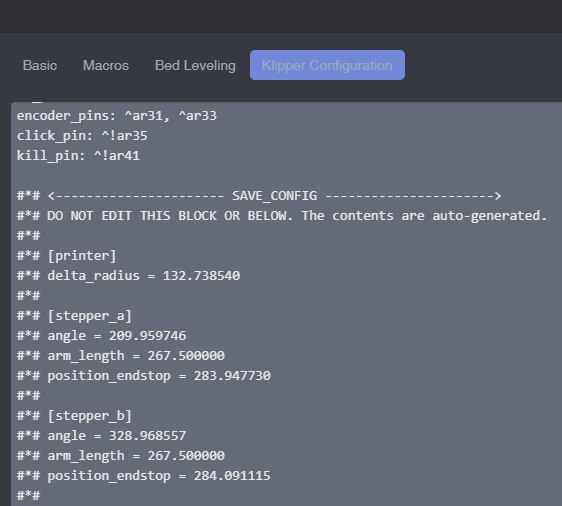The height and width of the screenshot is (506, 562).
Task: Open the Macros tab
Action: [x=106, y=65]
